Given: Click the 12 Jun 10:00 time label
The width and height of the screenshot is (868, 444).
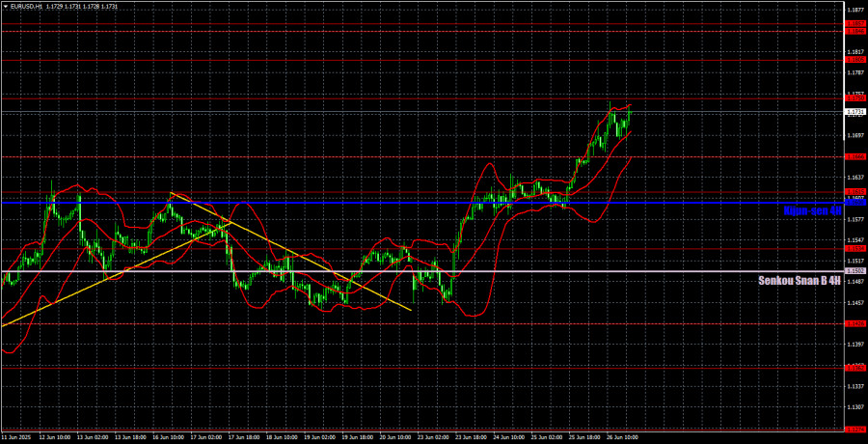Looking at the screenshot, I should coord(57,437).
